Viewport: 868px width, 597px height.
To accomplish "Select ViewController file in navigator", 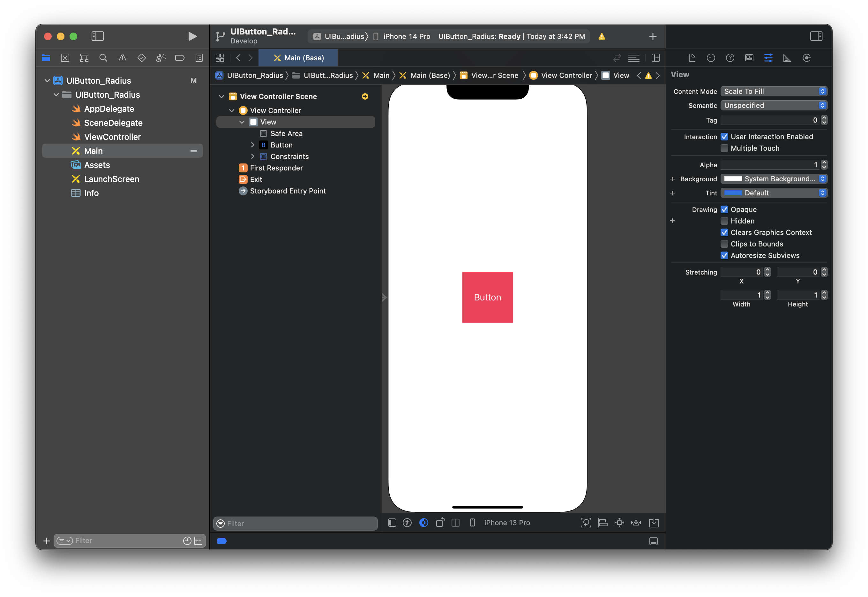I will [x=112, y=137].
